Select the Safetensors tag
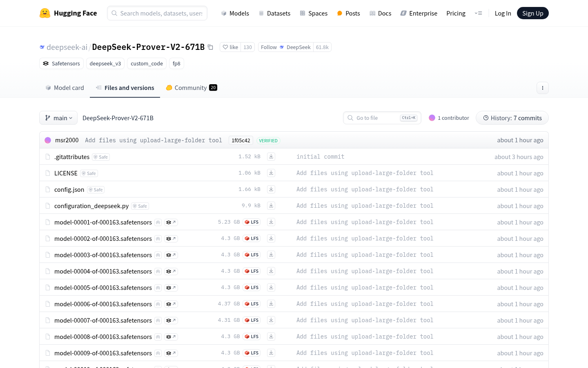Viewport: 588px width, 368px height. point(61,63)
